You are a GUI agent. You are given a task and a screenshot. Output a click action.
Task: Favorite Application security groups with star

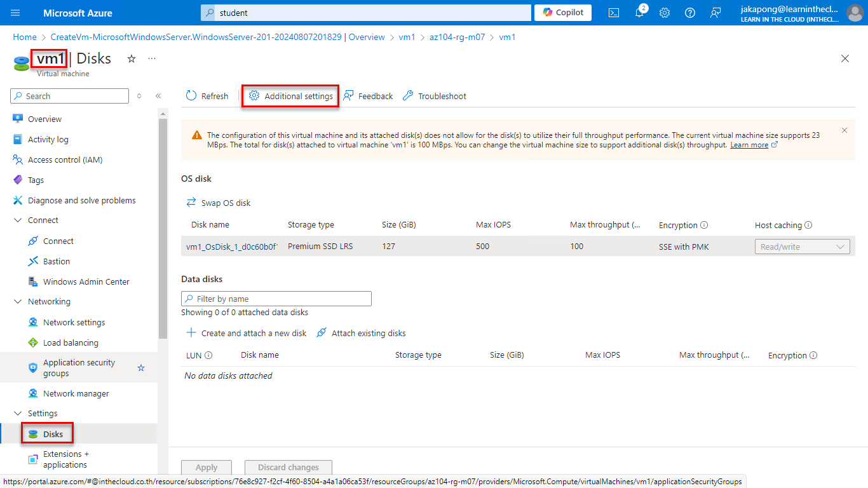click(x=141, y=368)
